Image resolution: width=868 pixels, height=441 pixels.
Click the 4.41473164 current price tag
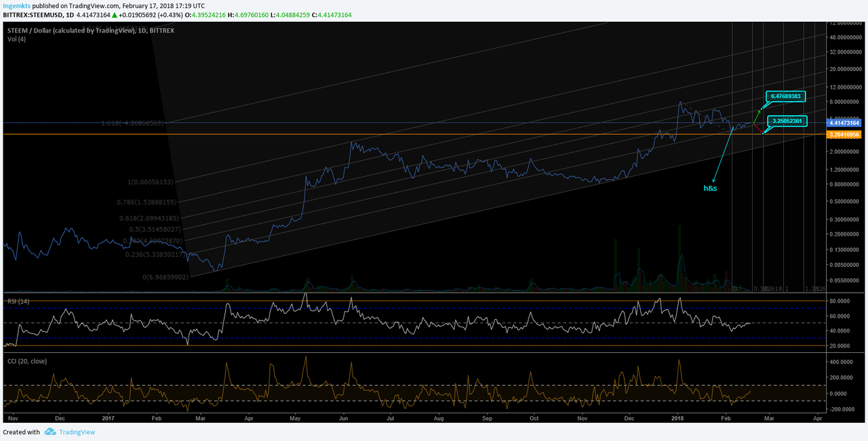[x=844, y=123]
